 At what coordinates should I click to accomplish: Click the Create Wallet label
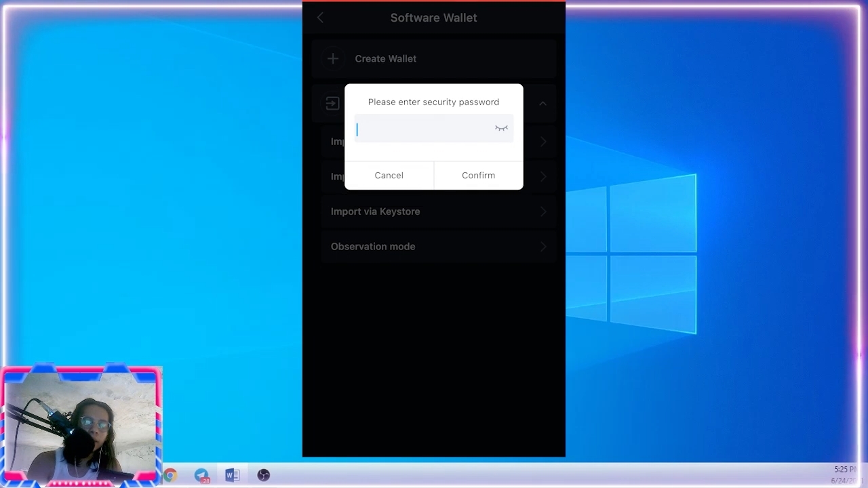point(385,59)
